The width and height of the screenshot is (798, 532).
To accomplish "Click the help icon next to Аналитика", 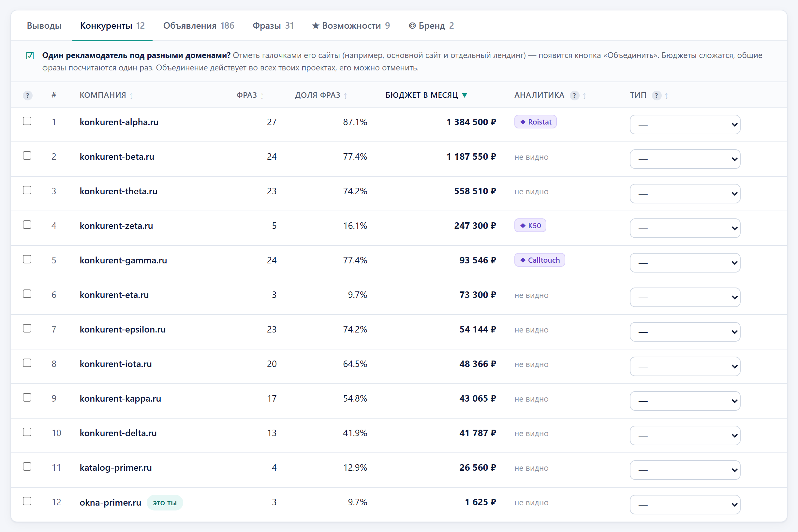I will (574, 95).
